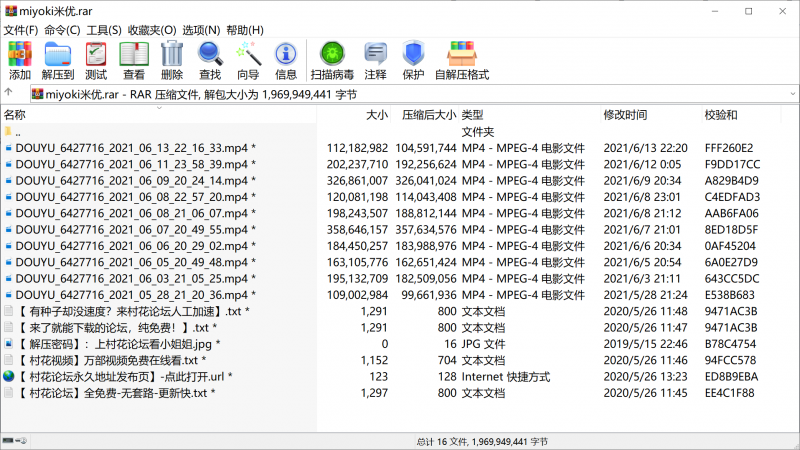
Task: Sort files by 修改时间 column
Action: (625, 115)
